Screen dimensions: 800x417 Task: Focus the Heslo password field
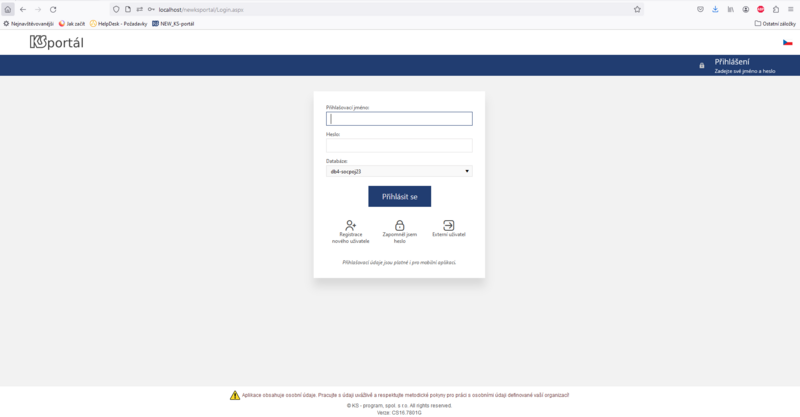tap(399, 145)
